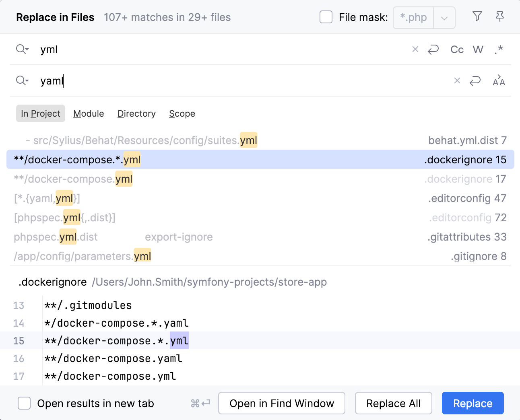Toggle Preserve Case in the replace field

coord(499,80)
